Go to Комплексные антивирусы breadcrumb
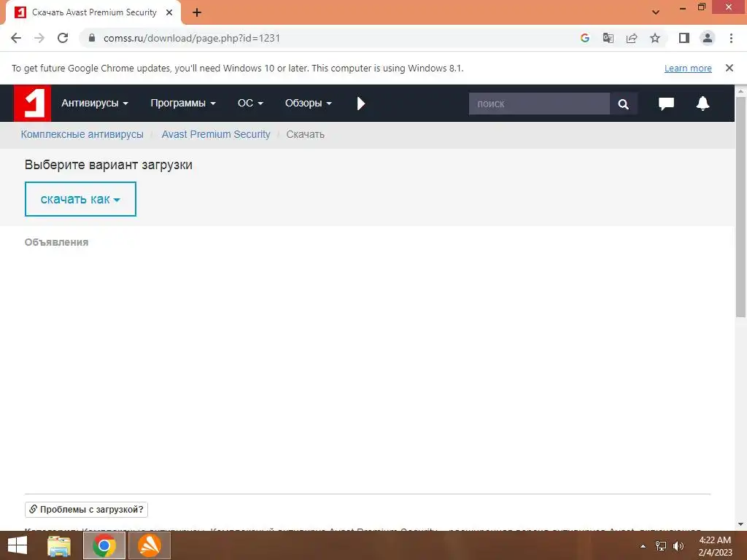This screenshot has width=747, height=560. point(82,134)
